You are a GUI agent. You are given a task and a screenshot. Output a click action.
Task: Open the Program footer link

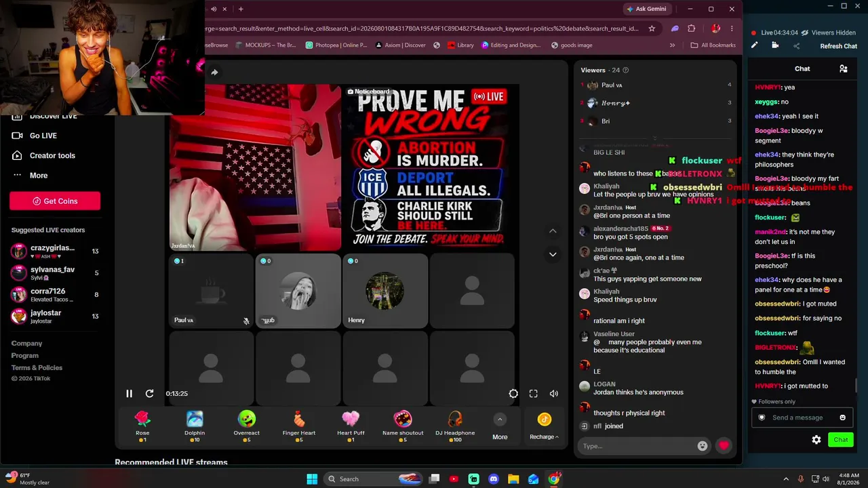tap(24, 355)
